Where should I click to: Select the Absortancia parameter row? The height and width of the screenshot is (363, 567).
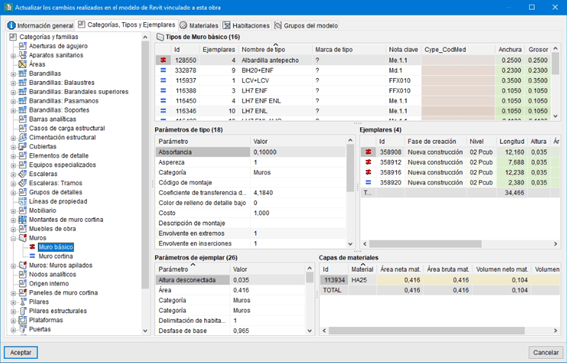click(x=250, y=152)
